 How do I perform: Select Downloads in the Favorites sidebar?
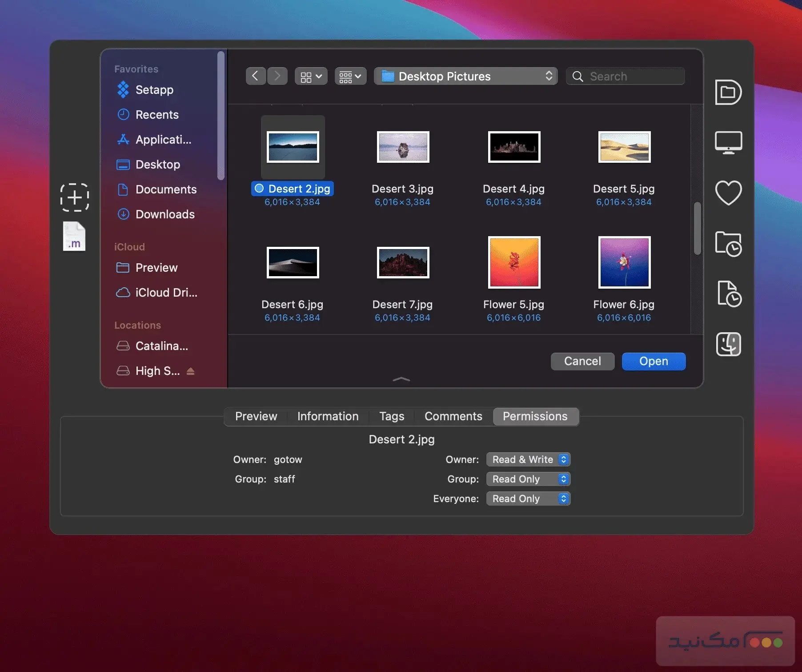tap(165, 214)
